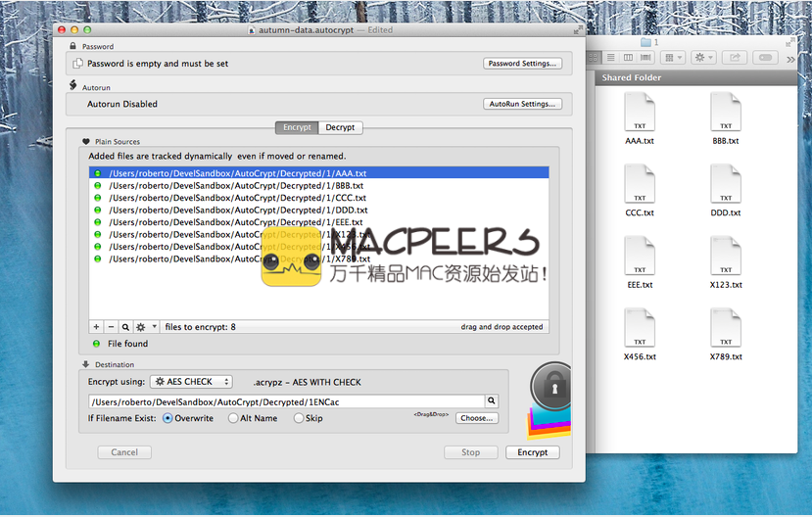Select the Alt Name radio option

click(233, 418)
